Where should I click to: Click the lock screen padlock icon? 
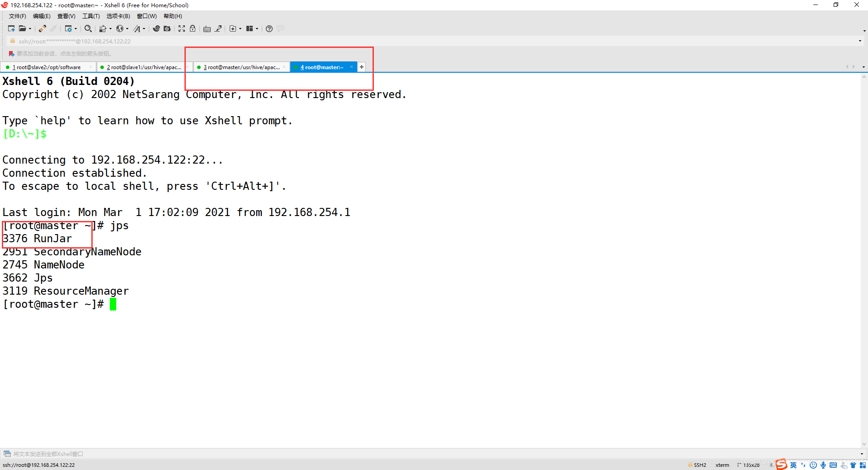pyautogui.click(x=193, y=28)
